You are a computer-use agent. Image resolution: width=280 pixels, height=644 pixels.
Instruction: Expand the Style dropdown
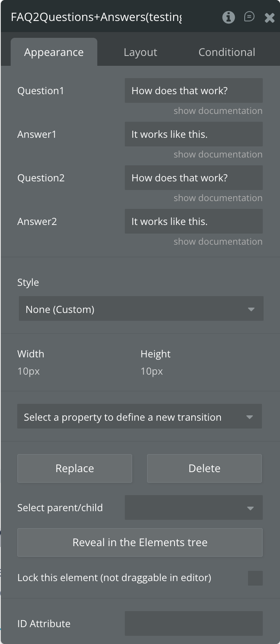click(141, 309)
